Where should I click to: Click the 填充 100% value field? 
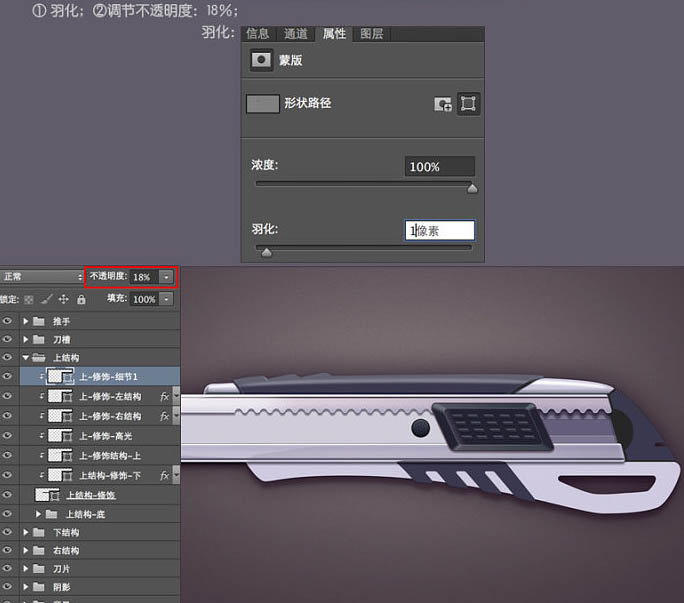(144, 299)
